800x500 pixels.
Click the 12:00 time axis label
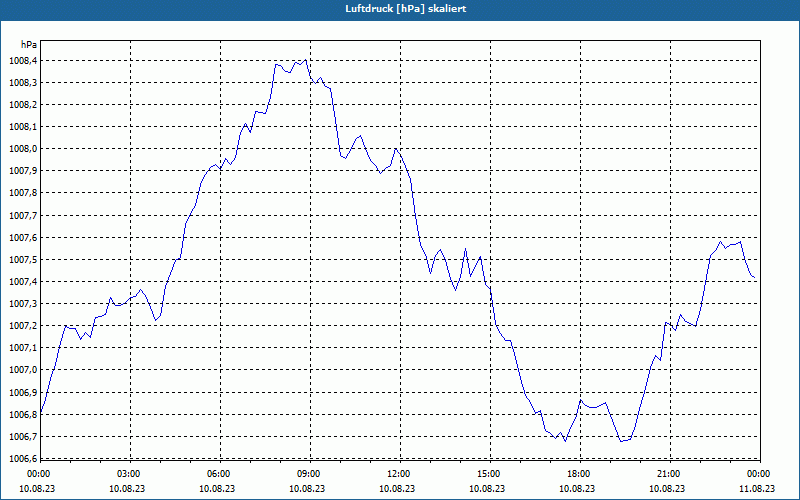pyautogui.click(x=399, y=474)
